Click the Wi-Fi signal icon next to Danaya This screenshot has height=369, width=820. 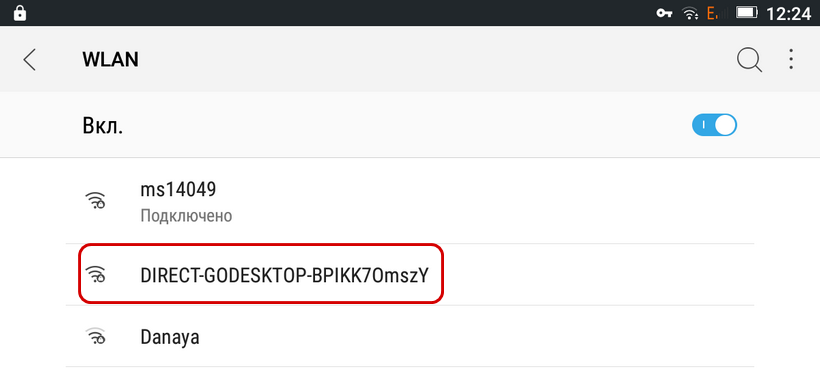point(95,336)
